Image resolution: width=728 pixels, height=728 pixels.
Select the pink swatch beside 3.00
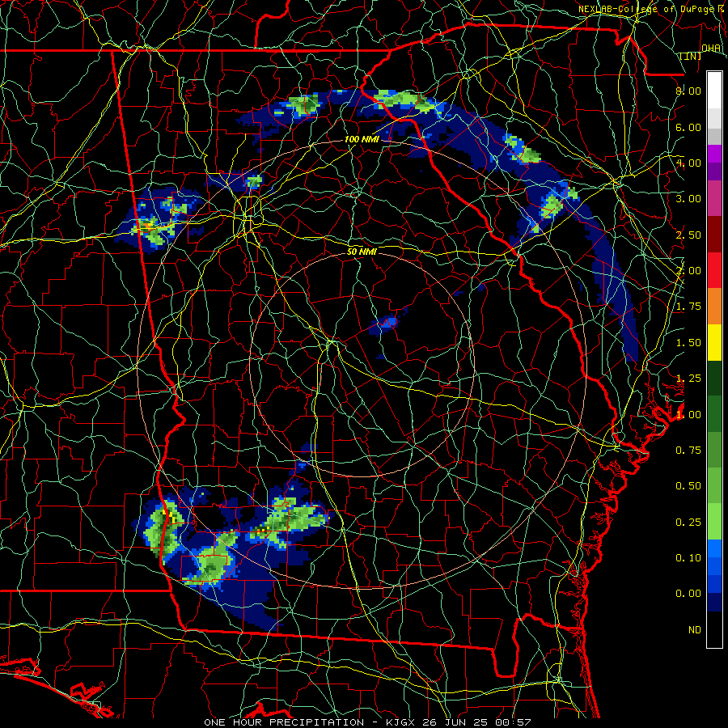point(714,198)
